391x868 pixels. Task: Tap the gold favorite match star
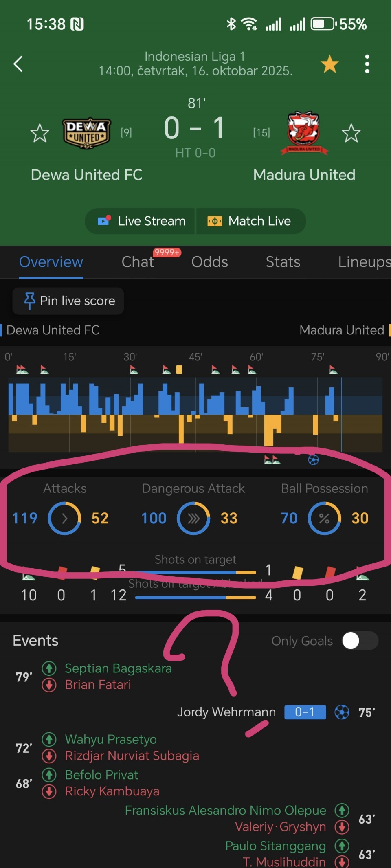point(329,64)
